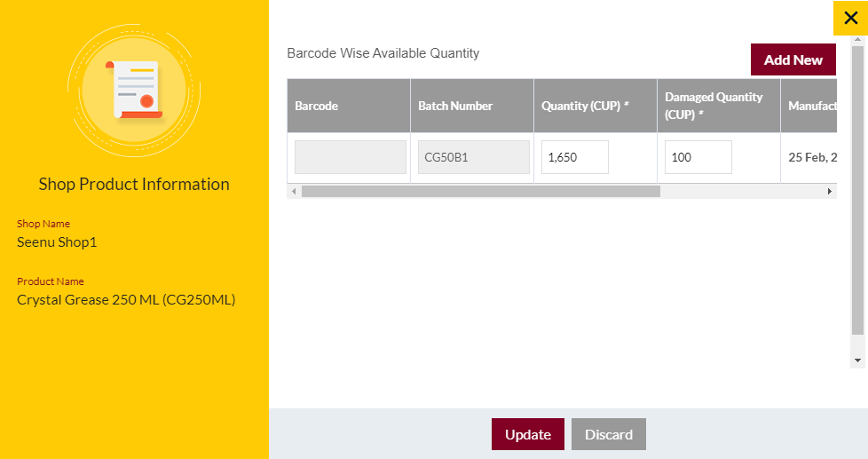Viewport: 868px width, 459px height.
Task: Click the horizontal scrollbar thumb under table
Action: click(480, 192)
